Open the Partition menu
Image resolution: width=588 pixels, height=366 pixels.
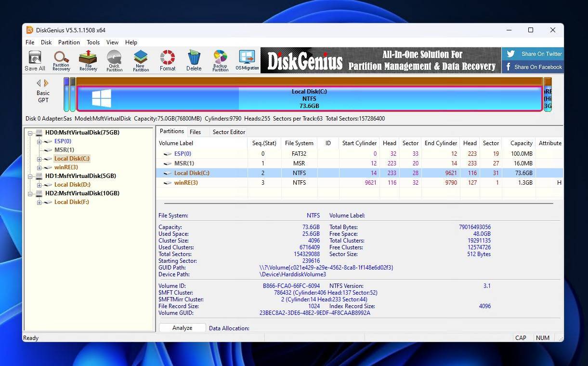coord(69,42)
